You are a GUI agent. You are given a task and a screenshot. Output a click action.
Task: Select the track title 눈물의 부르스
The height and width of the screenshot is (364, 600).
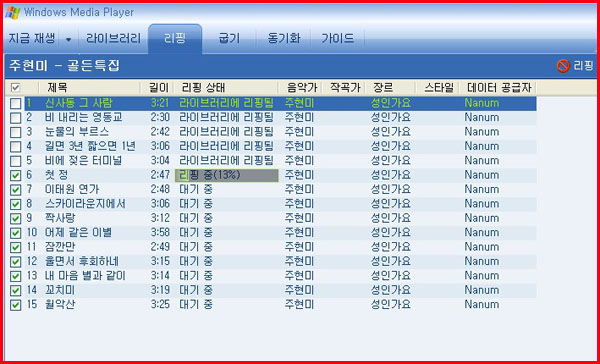click(77, 132)
